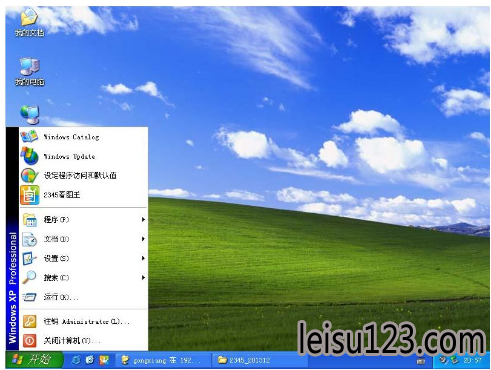Select the My Documents desktop icon

pyautogui.click(x=30, y=22)
